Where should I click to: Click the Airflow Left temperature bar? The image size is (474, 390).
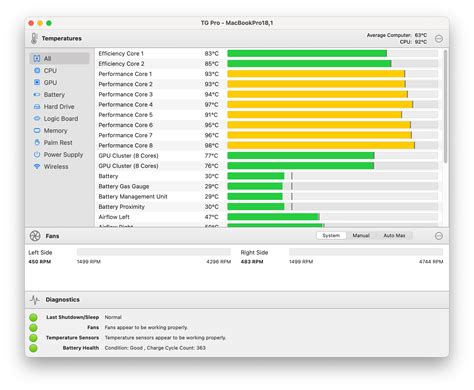point(333,217)
